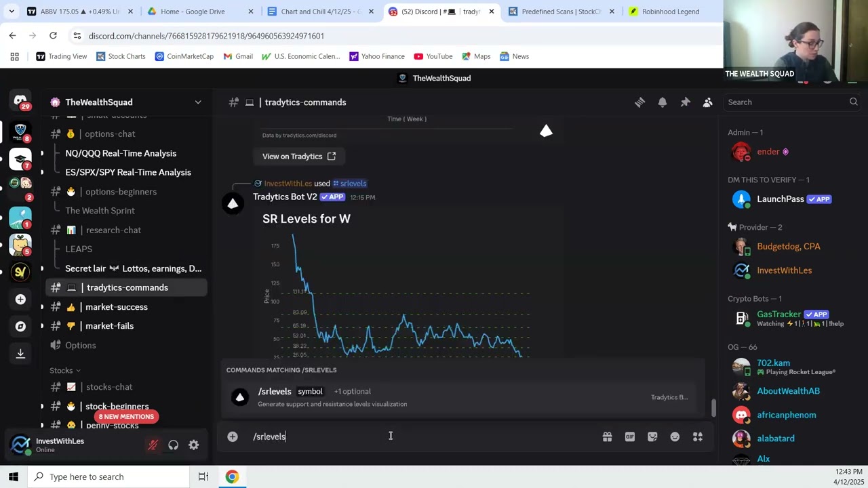Reload the Discord page
The width and height of the screenshot is (868, 488).
click(x=53, y=35)
